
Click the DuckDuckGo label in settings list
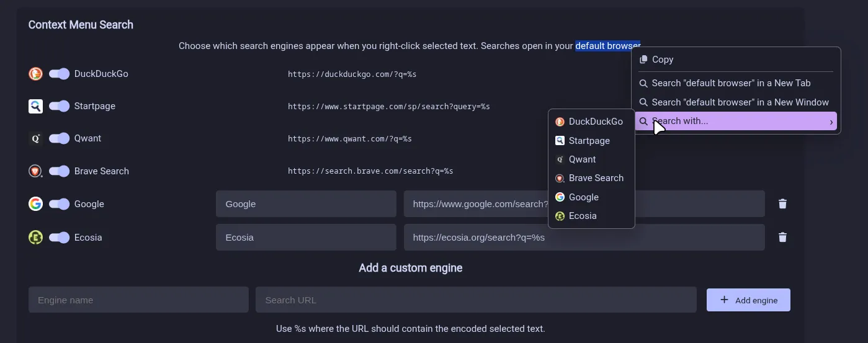pos(101,74)
